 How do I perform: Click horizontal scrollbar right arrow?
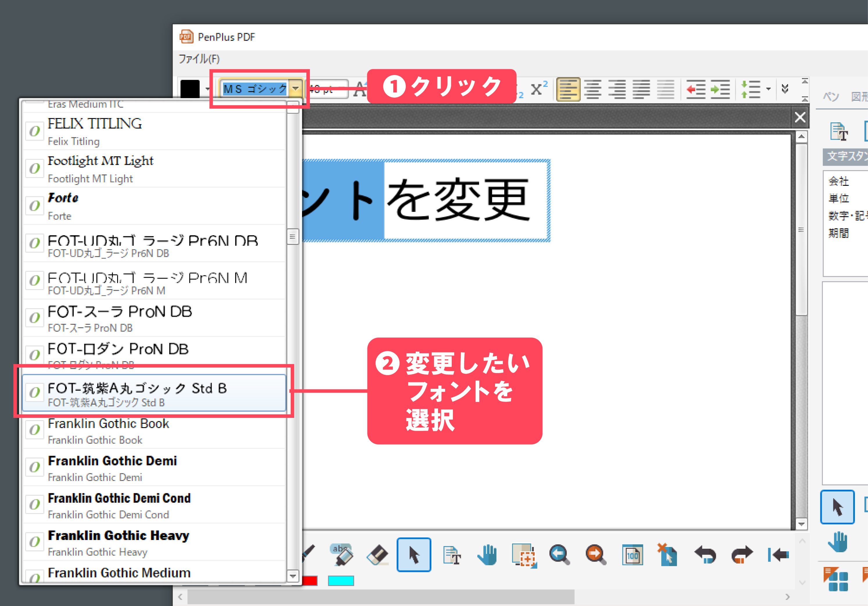tap(787, 597)
